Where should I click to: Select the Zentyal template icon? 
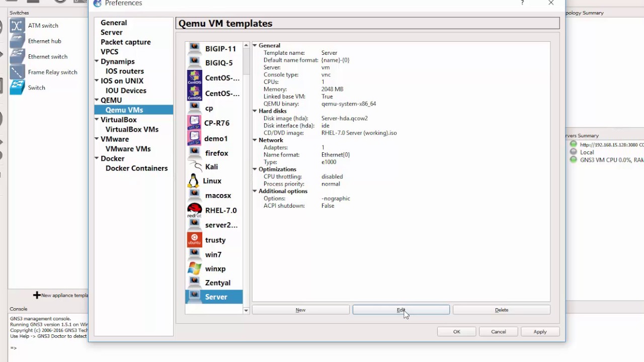coord(194,283)
